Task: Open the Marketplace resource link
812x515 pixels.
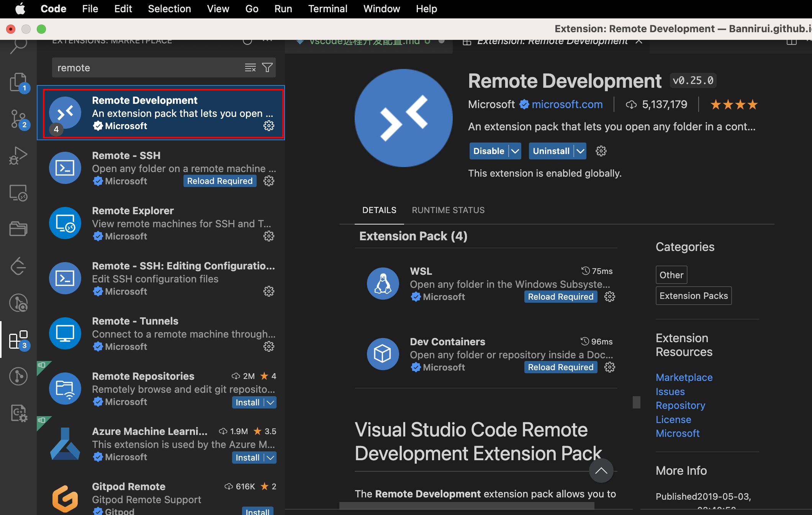Action: 684,377
